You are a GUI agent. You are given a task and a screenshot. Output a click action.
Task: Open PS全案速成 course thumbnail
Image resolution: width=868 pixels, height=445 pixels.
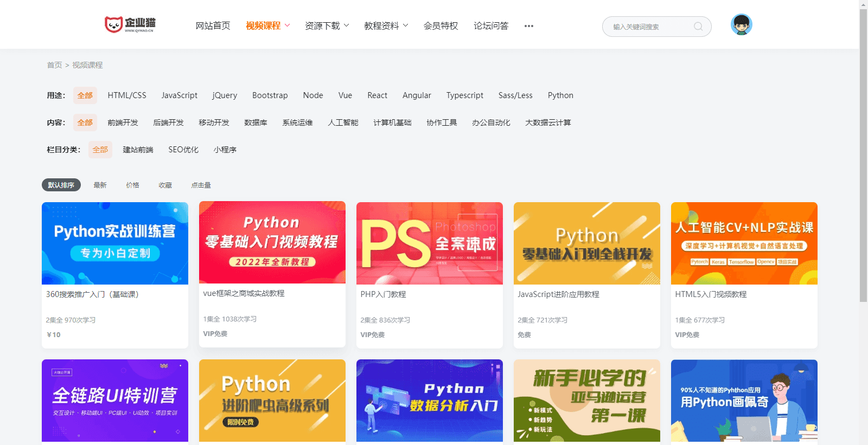430,243
